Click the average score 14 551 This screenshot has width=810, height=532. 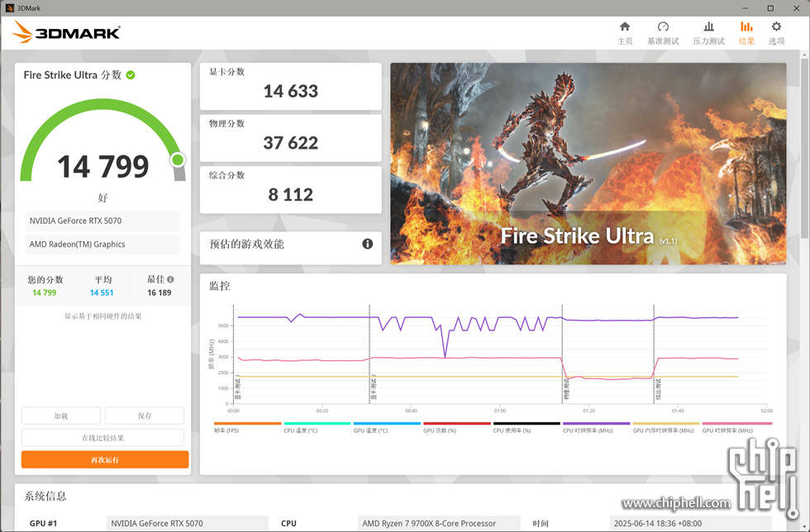[x=101, y=293]
